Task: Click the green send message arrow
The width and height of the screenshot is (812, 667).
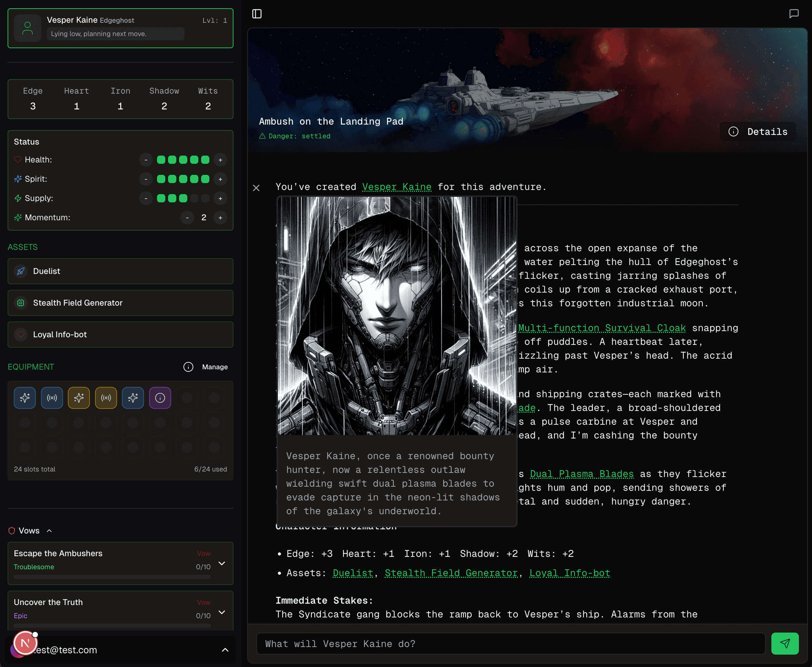Action: click(x=785, y=644)
